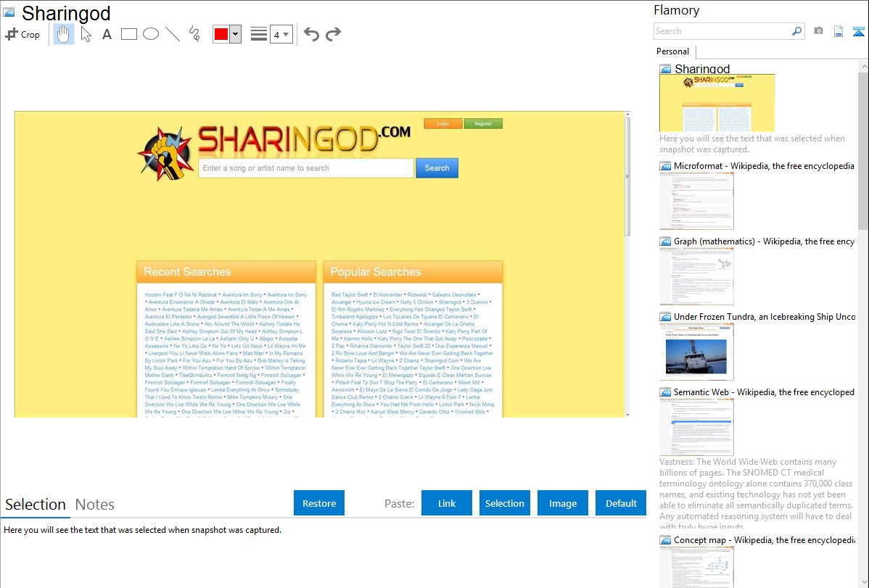Click the blue Search button on Sharingod

tap(437, 168)
